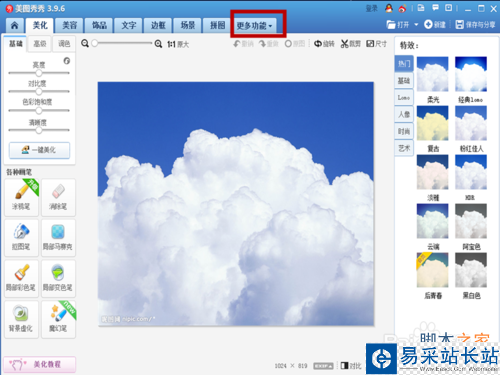Select the 局部彩色笔 tool
Screen dimensions: 500x375
(22, 278)
